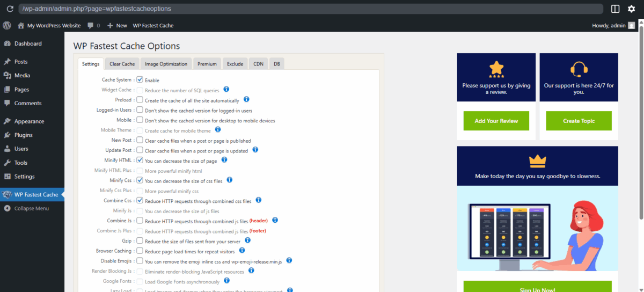Image resolution: width=644 pixels, height=292 pixels.
Task: Enable the Gzip checkbox
Action: click(x=140, y=241)
